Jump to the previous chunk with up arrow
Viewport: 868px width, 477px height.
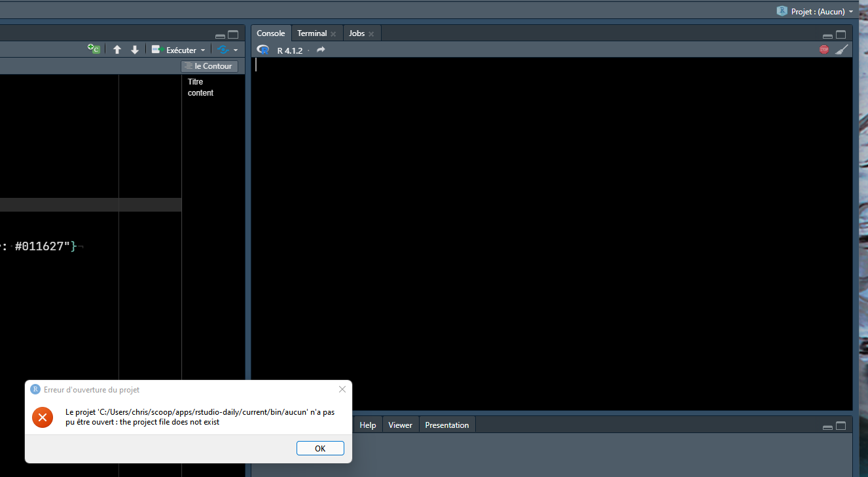coord(117,48)
